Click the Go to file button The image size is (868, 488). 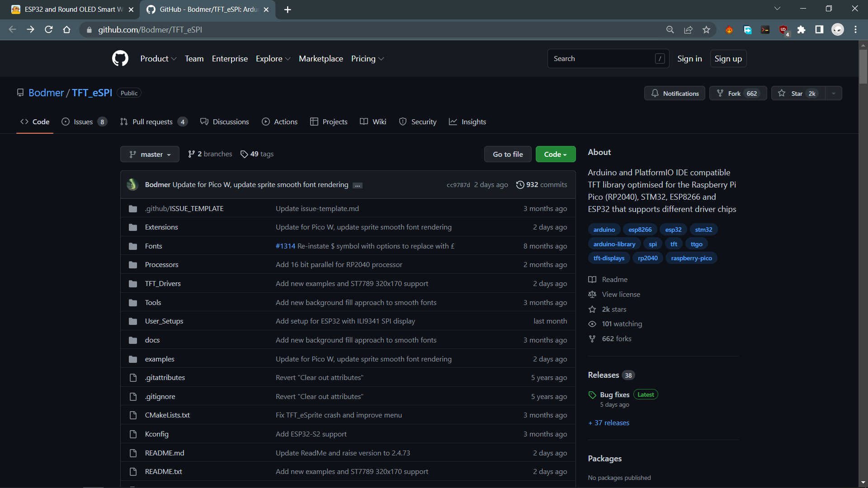tap(508, 154)
